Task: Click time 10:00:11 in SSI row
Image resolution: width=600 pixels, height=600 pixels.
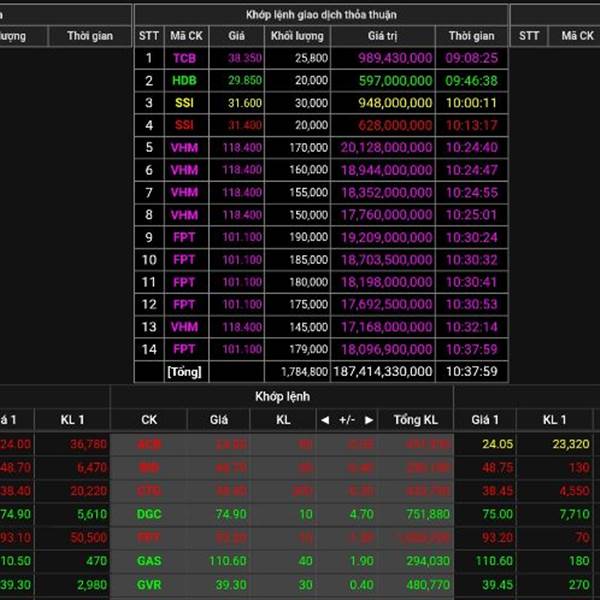Action: (x=471, y=103)
